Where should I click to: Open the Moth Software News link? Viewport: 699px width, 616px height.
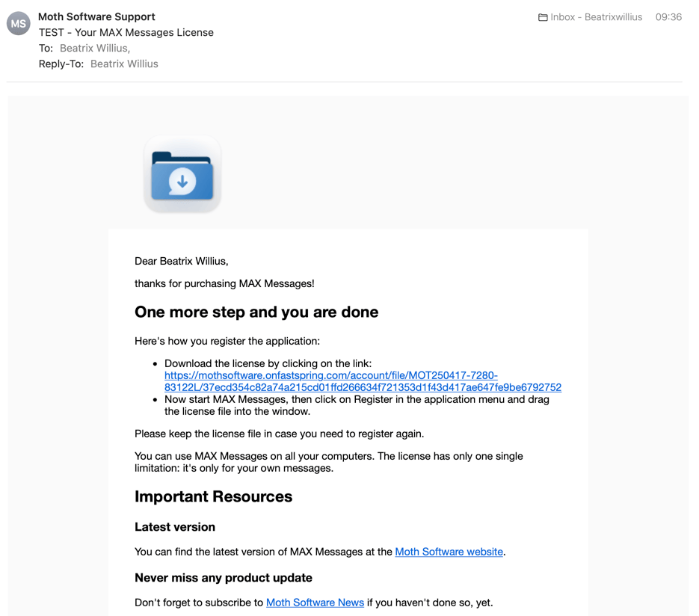[x=315, y=603]
